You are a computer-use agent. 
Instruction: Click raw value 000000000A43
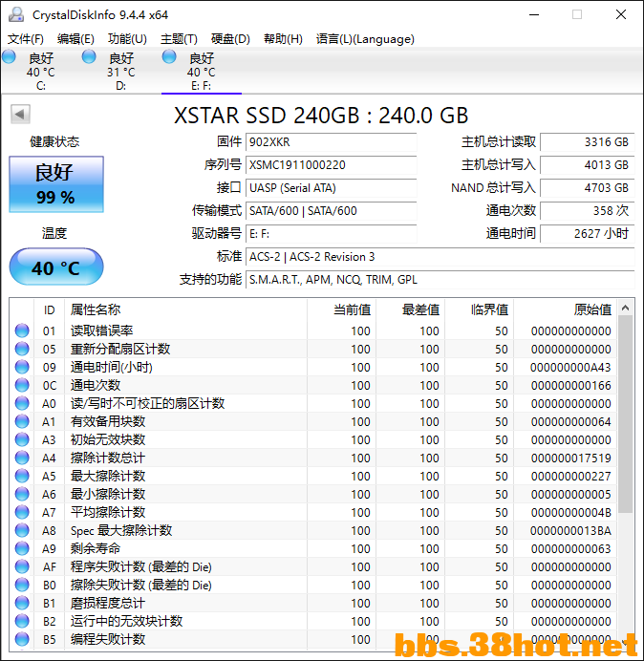coord(570,368)
